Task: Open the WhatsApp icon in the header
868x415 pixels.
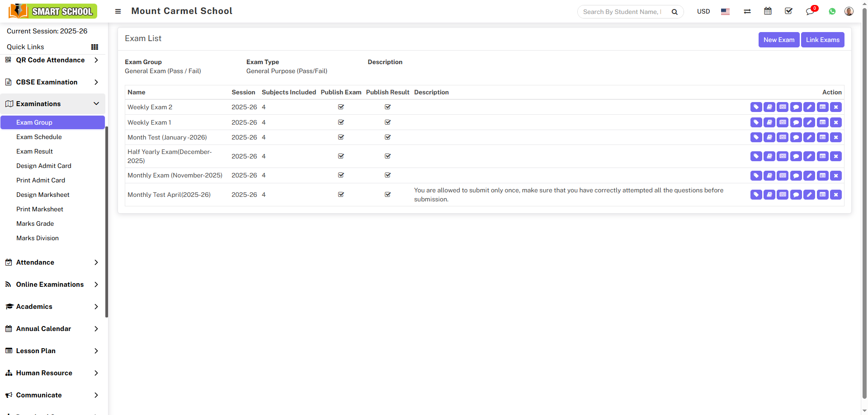Action: pyautogui.click(x=832, y=11)
